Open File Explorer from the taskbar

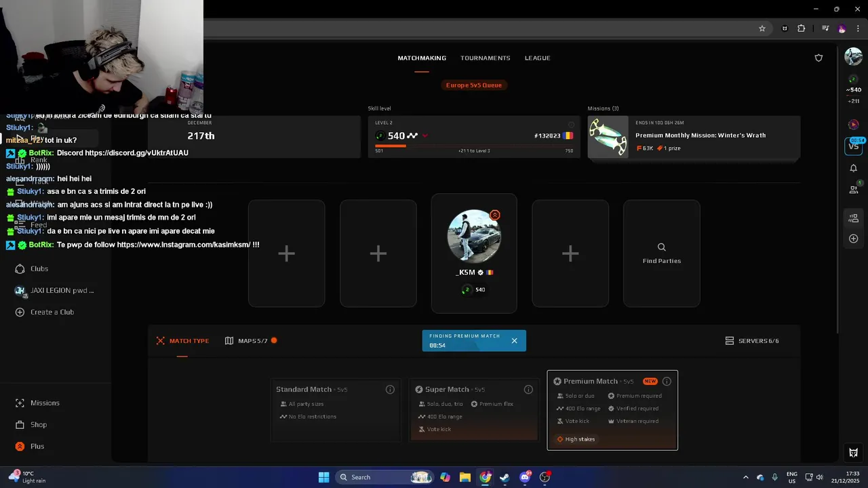465,477
